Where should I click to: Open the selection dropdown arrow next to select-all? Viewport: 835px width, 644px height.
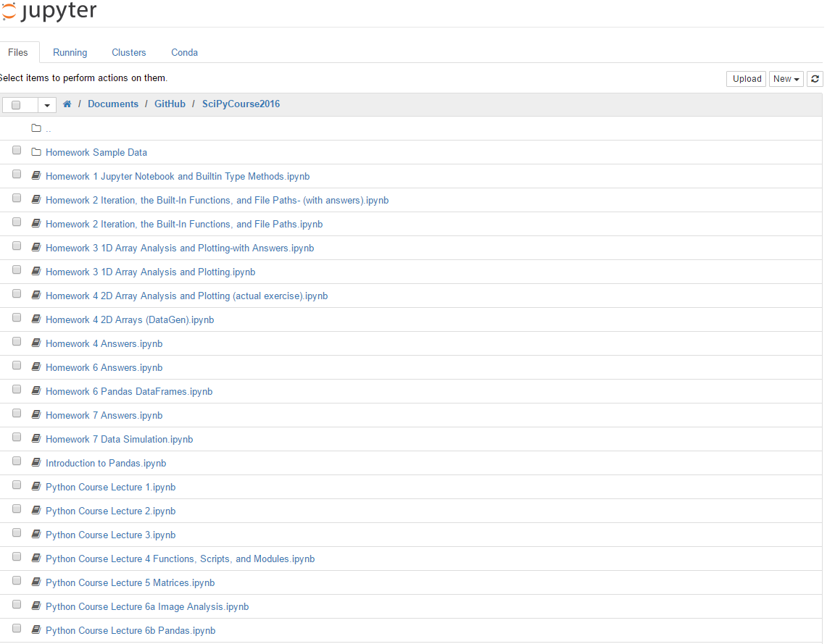pos(47,105)
